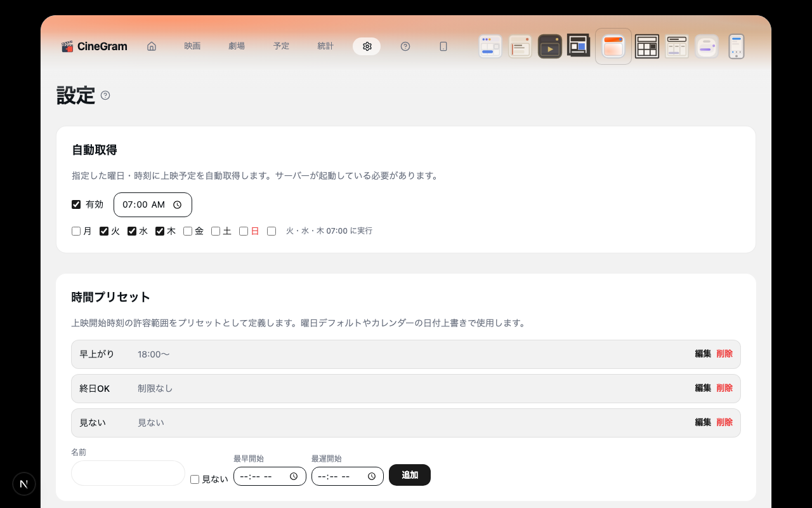Screen dimensions: 812x508
Task: Check the 見ない checkbox in the preset form
Action: [195, 479]
